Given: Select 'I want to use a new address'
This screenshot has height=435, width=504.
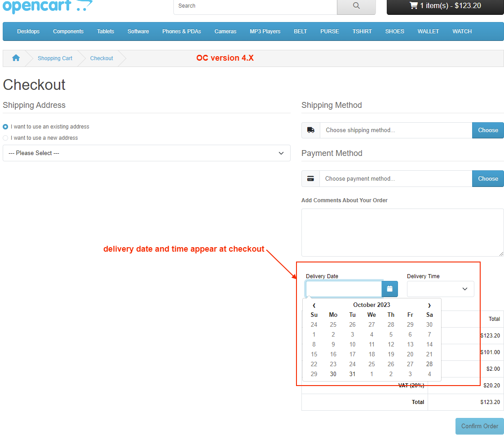Looking at the screenshot, I should click(x=5, y=138).
